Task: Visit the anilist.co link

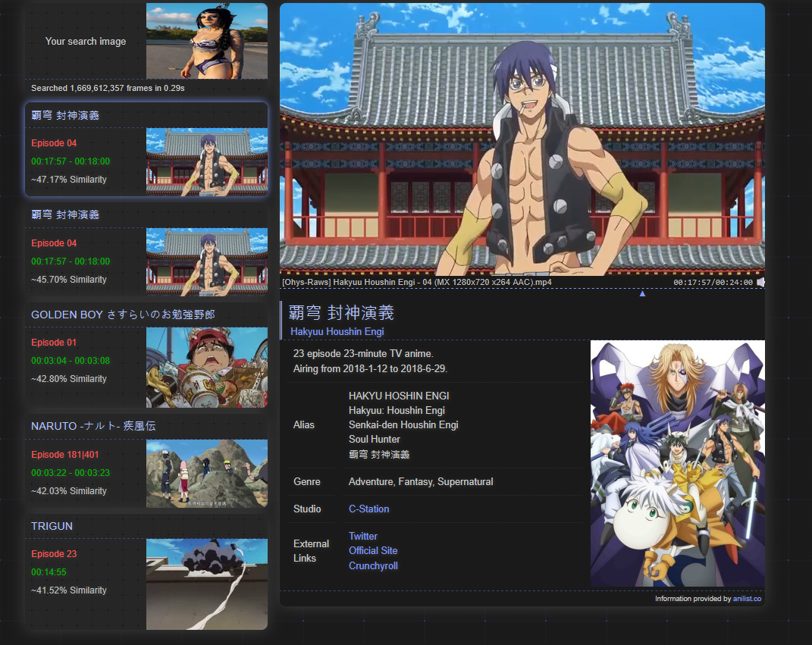Action: pos(747,599)
